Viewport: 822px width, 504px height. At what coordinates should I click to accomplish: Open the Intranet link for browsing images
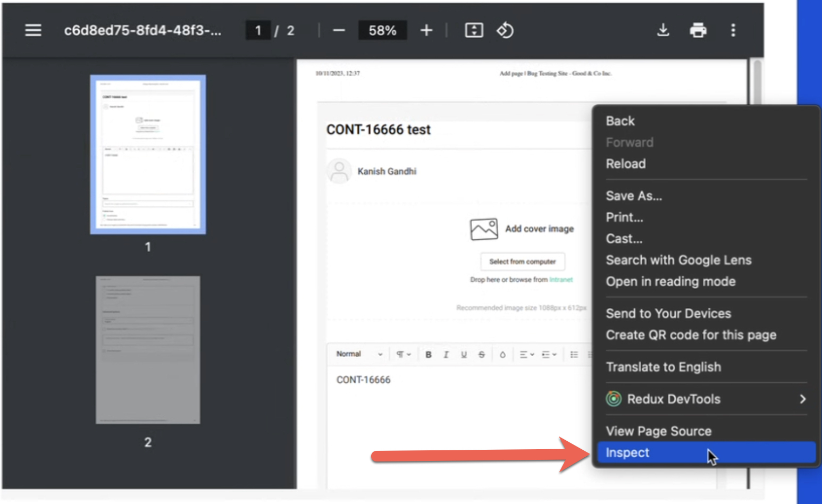click(x=561, y=279)
